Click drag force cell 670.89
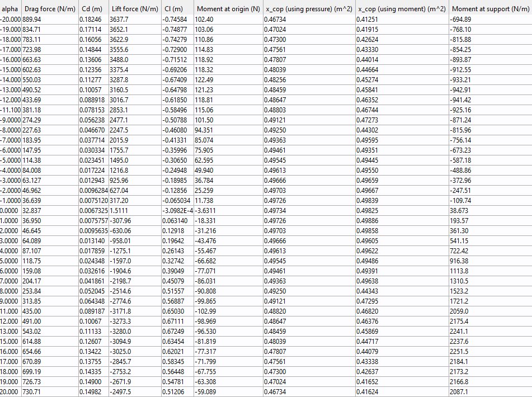Screen dimensions: 532x397 (50, 362)
